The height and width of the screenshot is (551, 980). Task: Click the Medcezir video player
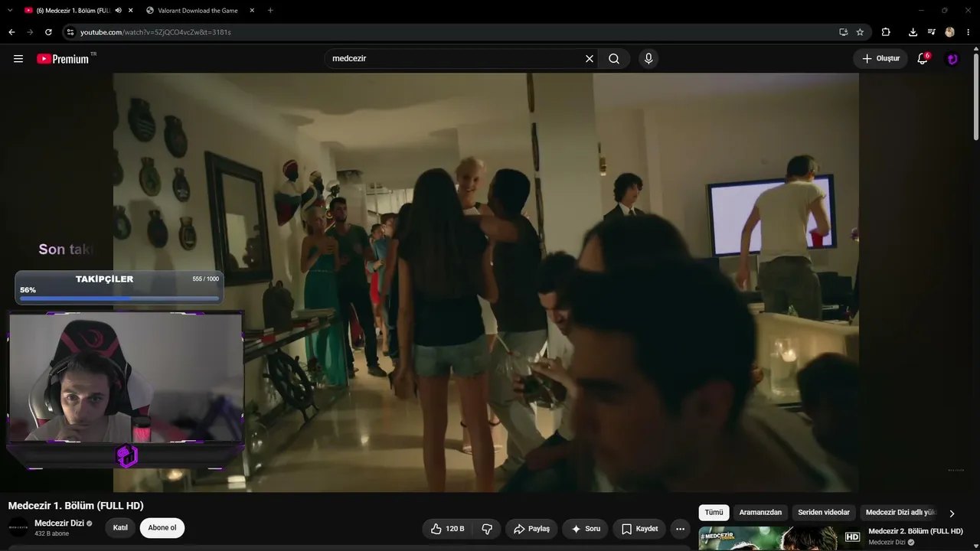point(486,282)
